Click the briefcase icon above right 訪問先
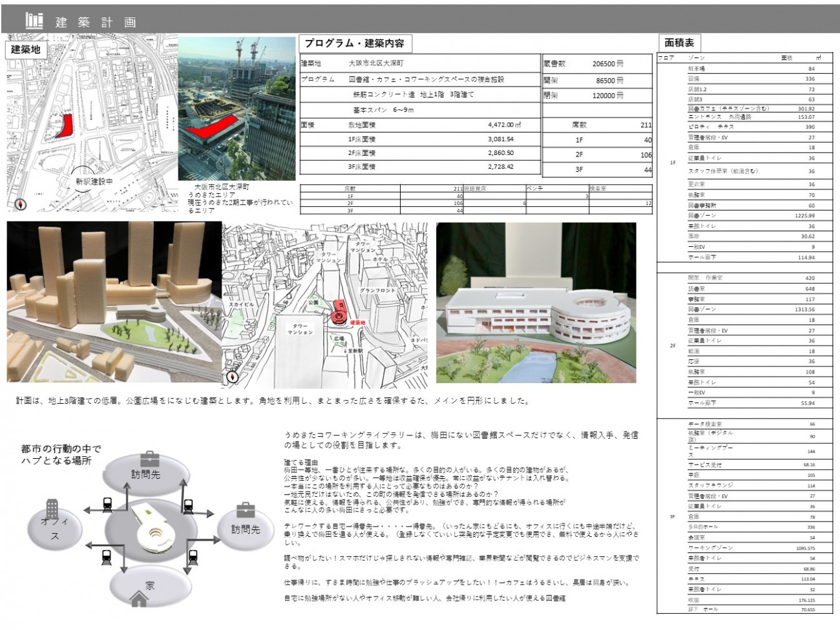The height and width of the screenshot is (630, 840). [x=246, y=510]
